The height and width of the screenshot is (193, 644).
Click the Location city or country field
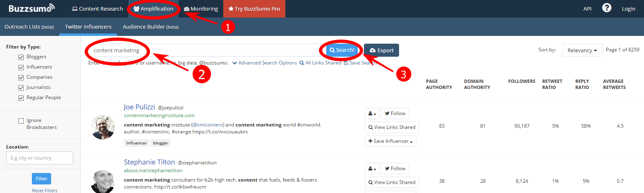click(x=40, y=158)
